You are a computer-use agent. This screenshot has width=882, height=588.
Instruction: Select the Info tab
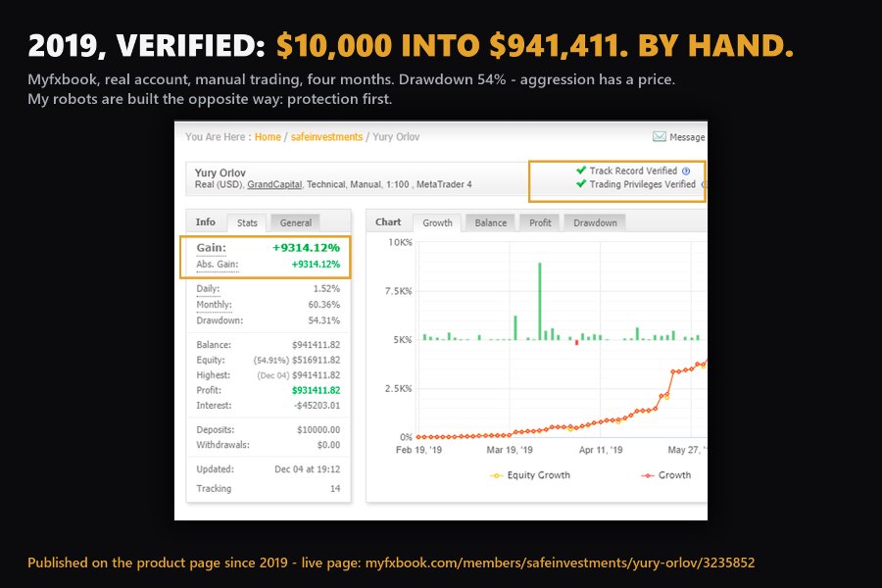coord(206,221)
